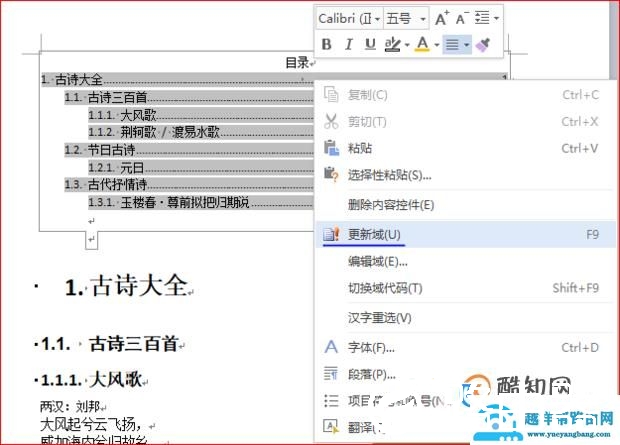This screenshot has height=445, width=620.
Task: Click heading 1. 古诗大全 in document body
Action: click(x=127, y=286)
